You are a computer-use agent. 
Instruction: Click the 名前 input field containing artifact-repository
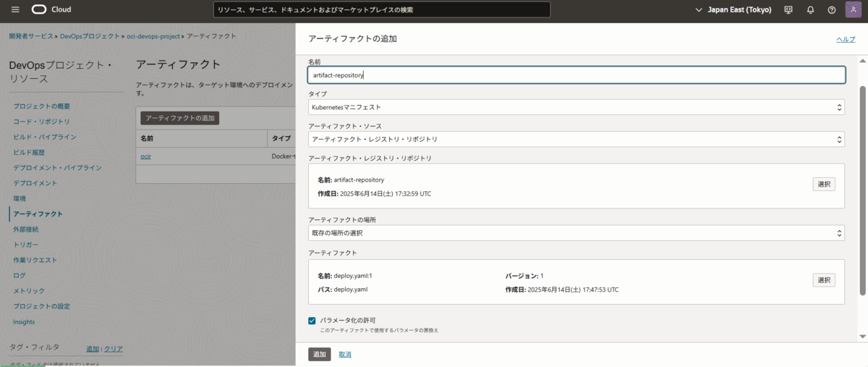576,75
